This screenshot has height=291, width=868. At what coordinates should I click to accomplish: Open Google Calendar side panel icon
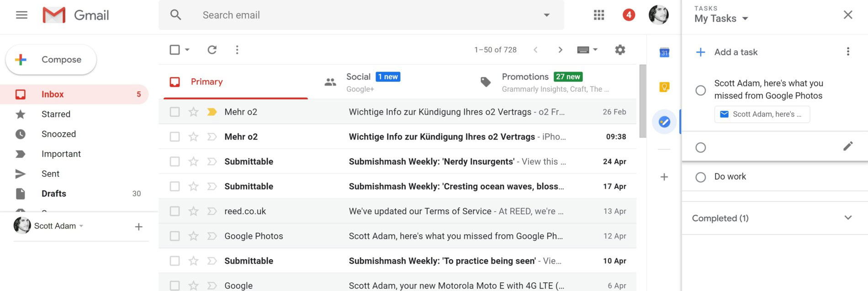[x=664, y=52]
